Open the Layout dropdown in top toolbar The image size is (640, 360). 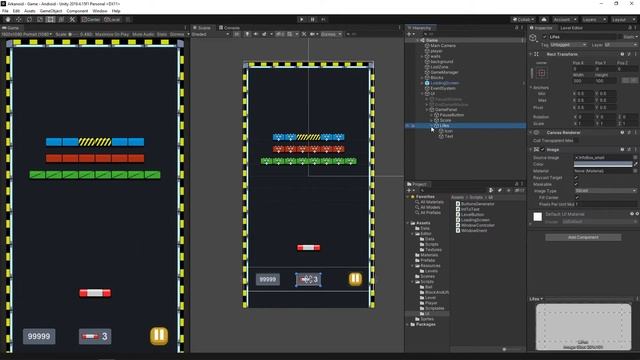click(x=623, y=19)
